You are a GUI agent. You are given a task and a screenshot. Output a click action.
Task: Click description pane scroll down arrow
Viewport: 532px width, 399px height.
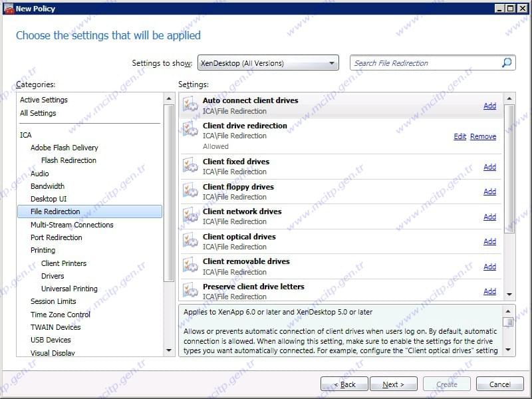508,350
